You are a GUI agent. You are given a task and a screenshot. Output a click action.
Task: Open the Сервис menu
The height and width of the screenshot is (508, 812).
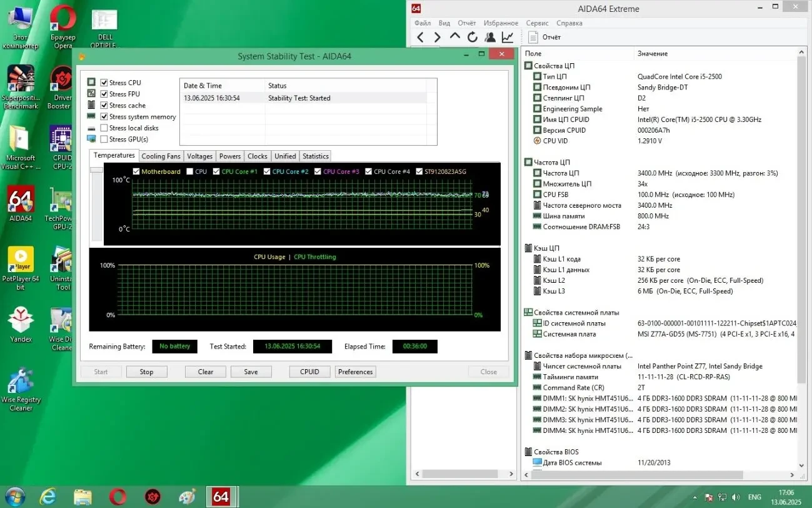click(536, 23)
